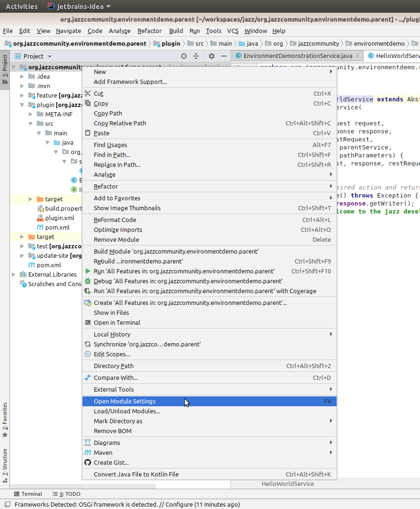This screenshot has width=420, height=509.
Task: Collapse the src folder
Action: pos(30,123)
